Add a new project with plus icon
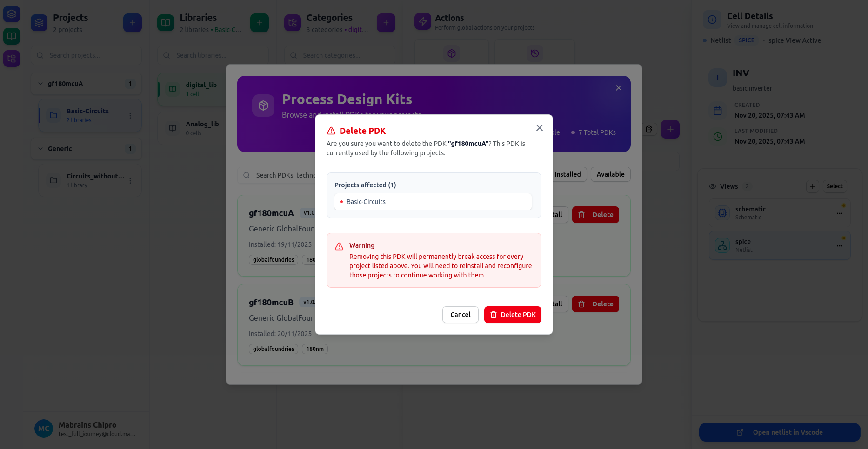This screenshot has width=868, height=449. [133, 23]
